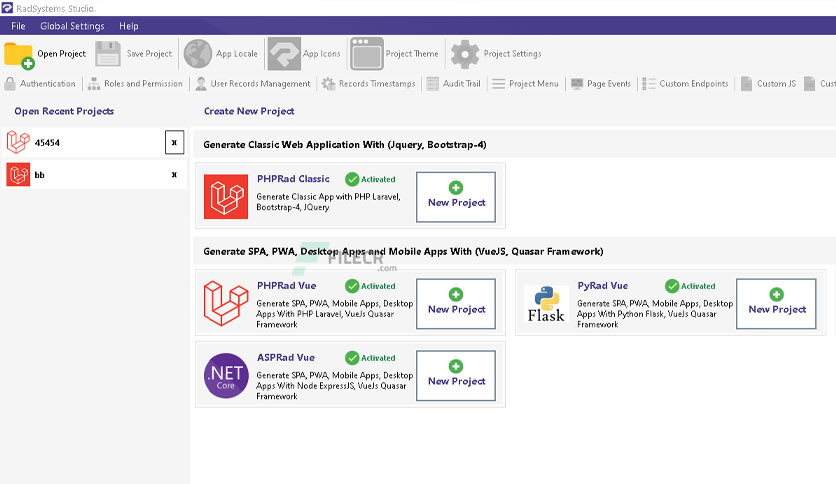Click the Project Settings gear icon
This screenshot has width=836, height=484.
pyautogui.click(x=465, y=54)
